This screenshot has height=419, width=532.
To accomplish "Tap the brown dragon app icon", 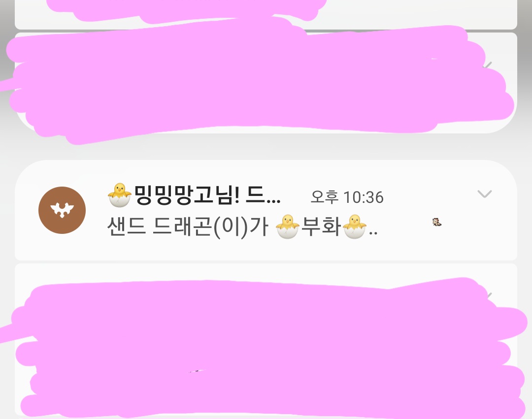I will coord(62,210).
